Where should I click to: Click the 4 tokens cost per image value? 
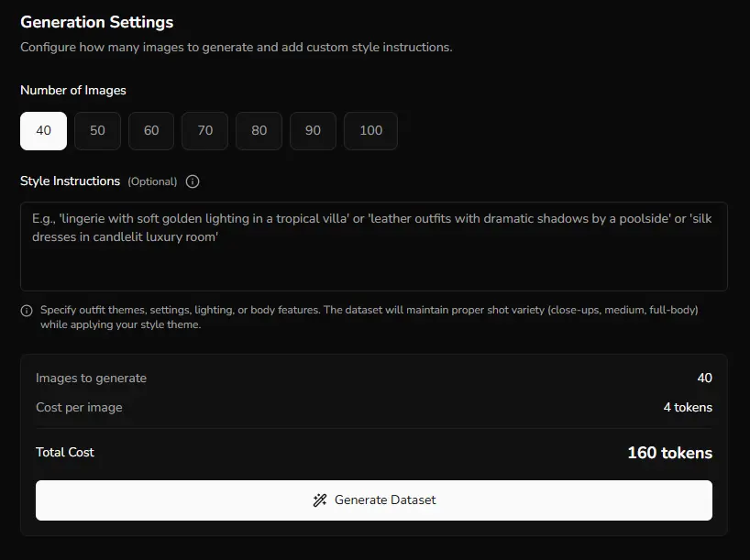coord(688,407)
